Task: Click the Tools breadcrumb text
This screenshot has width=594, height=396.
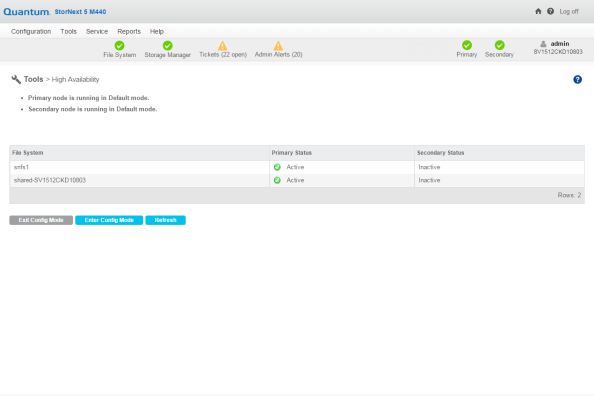Action: point(33,79)
